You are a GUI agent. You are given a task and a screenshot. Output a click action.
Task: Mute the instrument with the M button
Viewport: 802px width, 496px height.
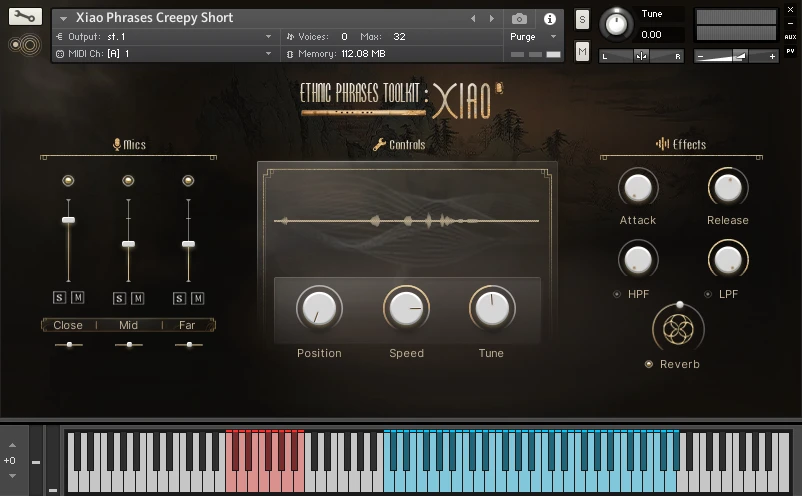pos(582,51)
